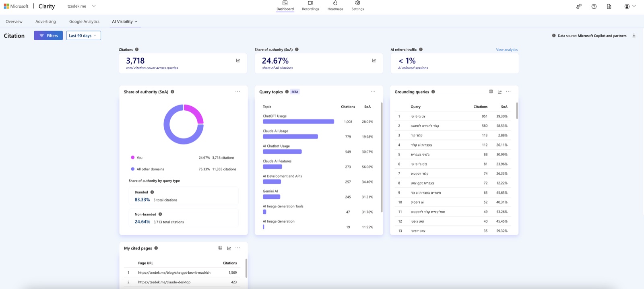Click the 3,718 total citation count
644x289 pixels.
pos(135,60)
